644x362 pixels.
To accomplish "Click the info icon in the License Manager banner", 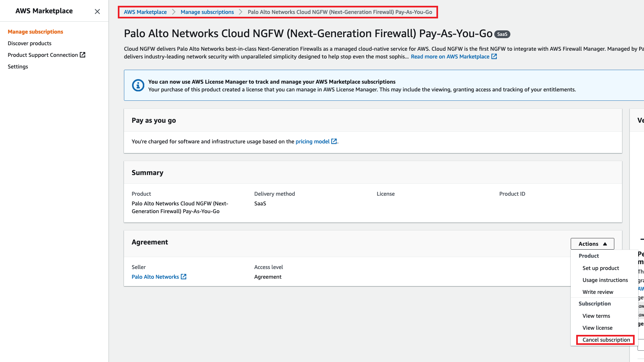I will click(138, 85).
